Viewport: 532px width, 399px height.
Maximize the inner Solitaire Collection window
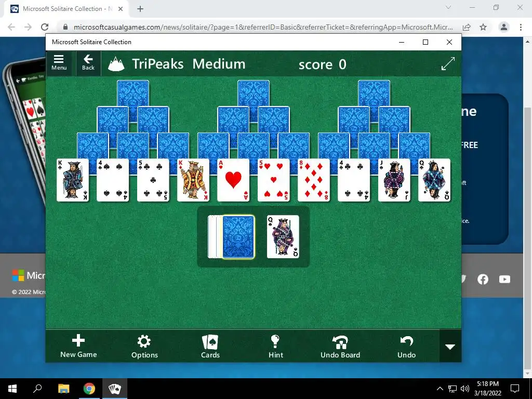click(425, 42)
